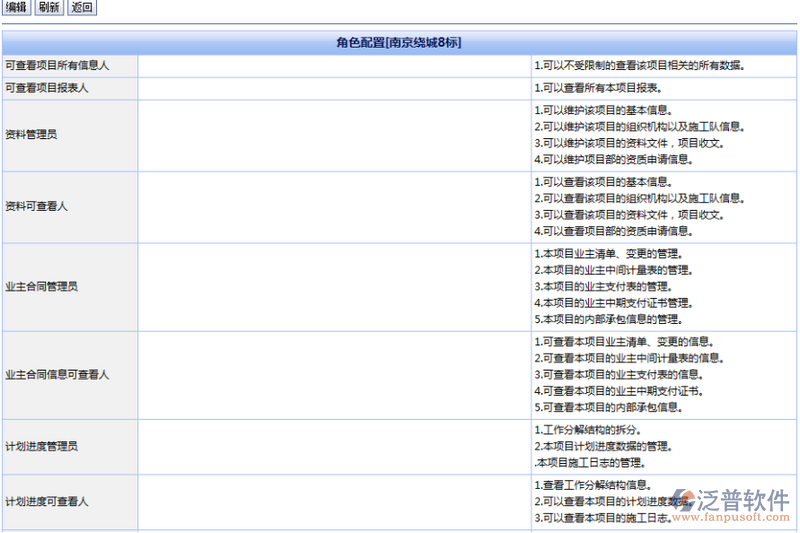Click empty members cell of 计划进度管理员 row

(x=334, y=447)
